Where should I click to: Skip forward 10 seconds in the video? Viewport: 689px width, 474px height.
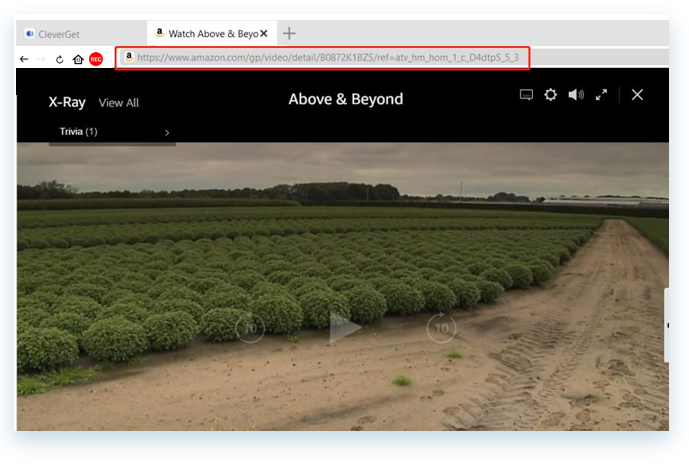tap(441, 328)
